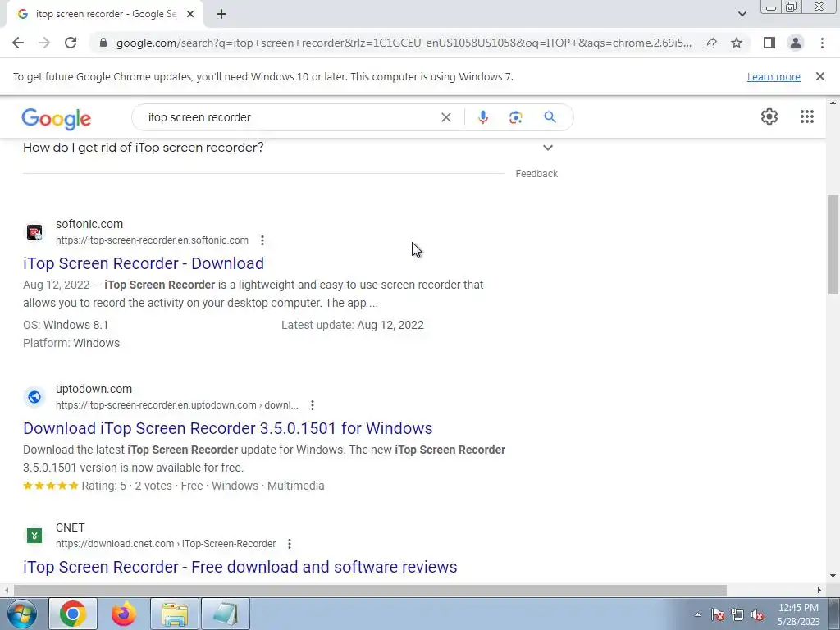840x630 pixels.
Task: Click the horizontal scrollbar thumb
Action: [370, 590]
